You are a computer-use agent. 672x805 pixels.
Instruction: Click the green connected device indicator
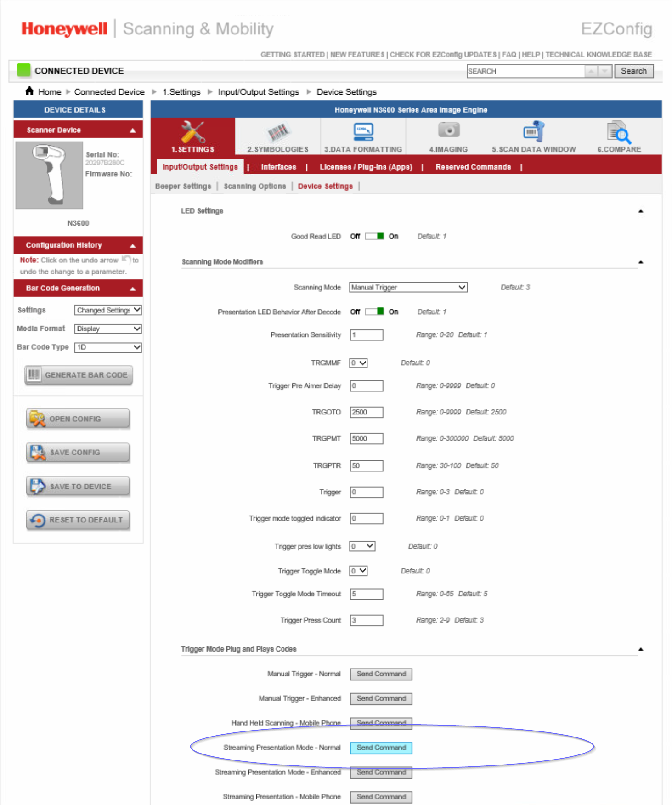click(23, 70)
